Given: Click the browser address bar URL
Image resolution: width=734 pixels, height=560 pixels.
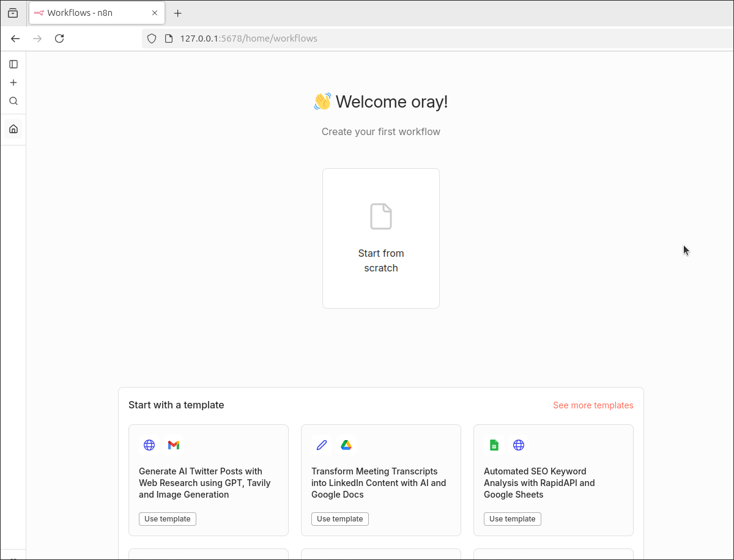Looking at the screenshot, I should pyautogui.click(x=248, y=39).
